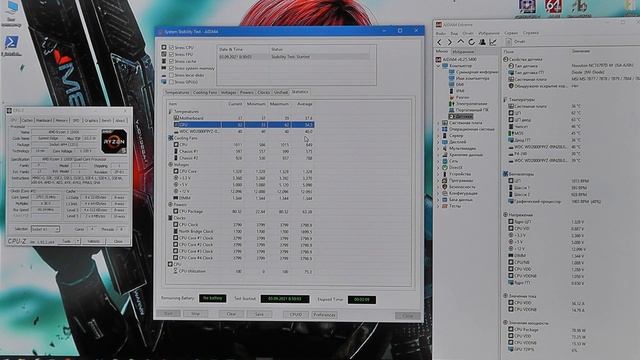The height and width of the screenshot is (360, 640).
Task: Click the Stress GPU(s) monitor icon
Action: (x=164, y=82)
